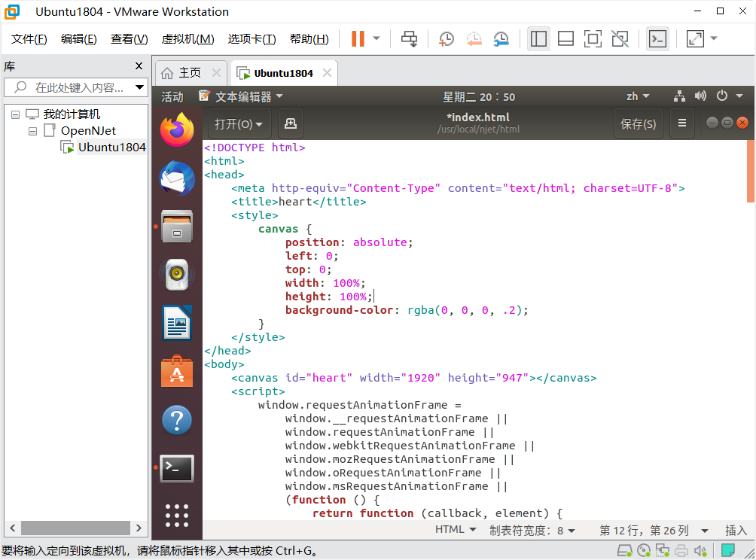Open Ubuntu Software from the dock
Viewport: 756px width, 560px height.
(x=177, y=372)
